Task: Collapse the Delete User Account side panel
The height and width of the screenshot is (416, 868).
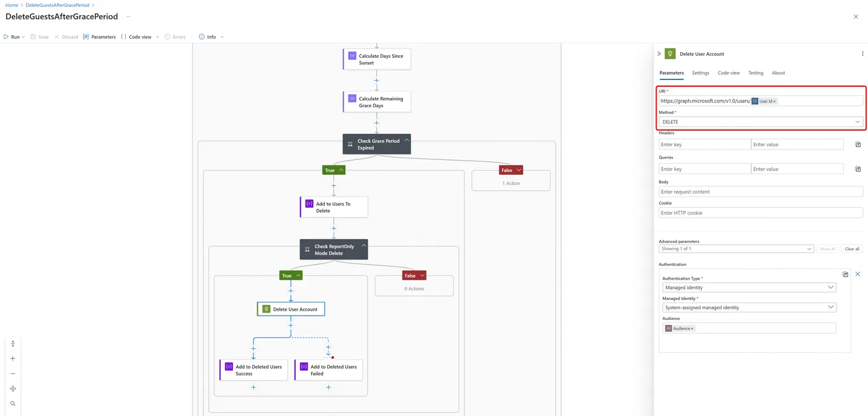Action: click(x=659, y=54)
